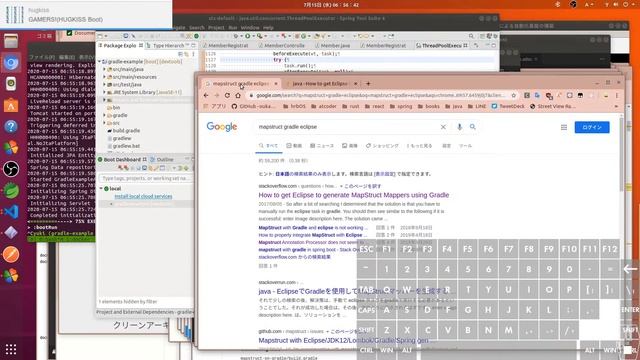Close the 'mapstruct gradle eclipse' Chrome tab
This screenshot has width=640, height=360.
(276, 83)
